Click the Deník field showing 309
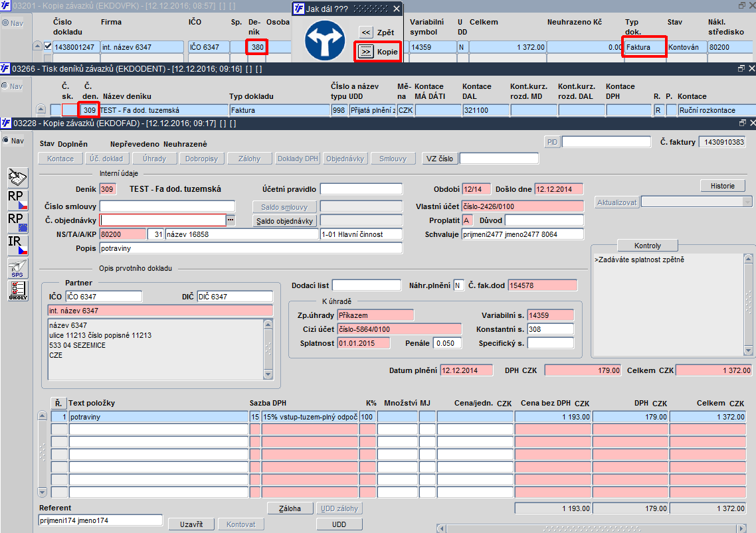 pyautogui.click(x=108, y=189)
